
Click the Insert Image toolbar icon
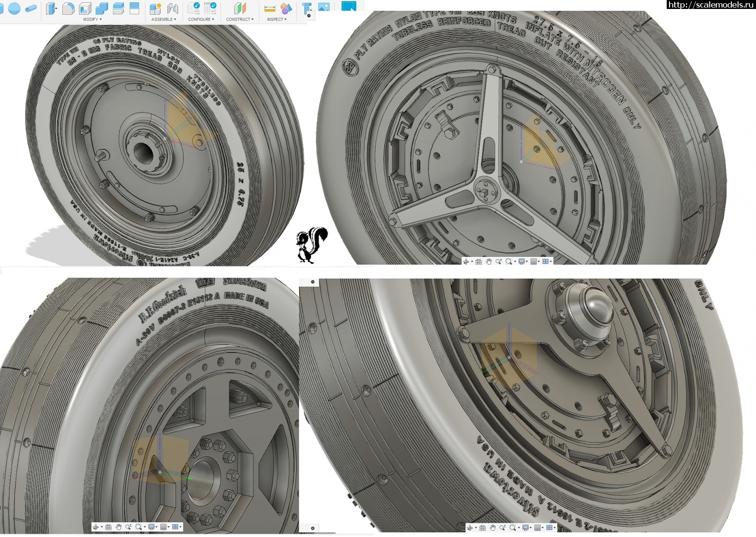point(324,7)
